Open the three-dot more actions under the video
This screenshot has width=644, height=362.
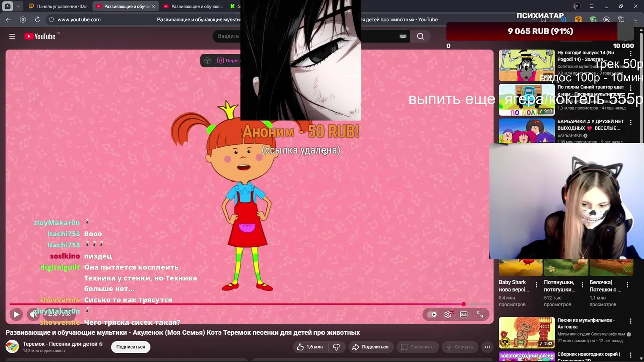pyautogui.click(x=487, y=347)
